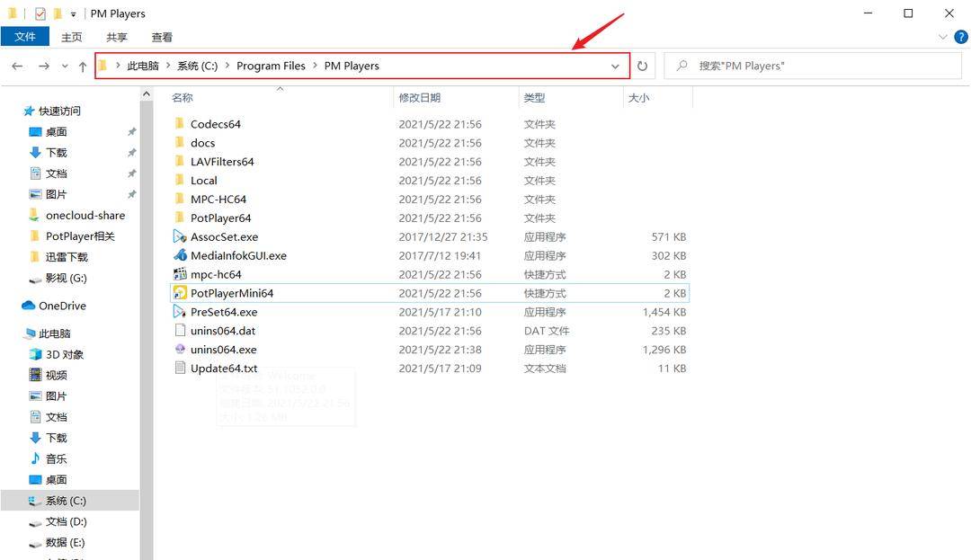
Task: Switch to the 查看 ribbon tab
Action: point(162,37)
